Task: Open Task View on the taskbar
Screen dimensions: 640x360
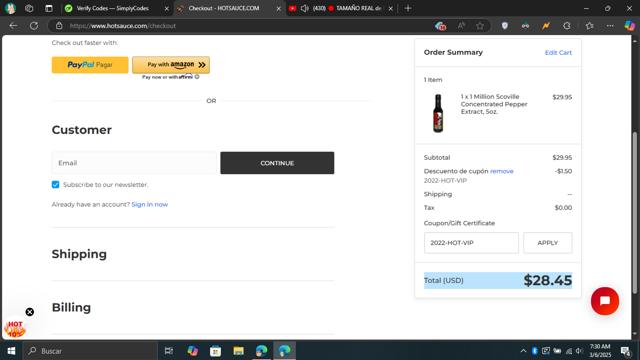Action: 169,351
